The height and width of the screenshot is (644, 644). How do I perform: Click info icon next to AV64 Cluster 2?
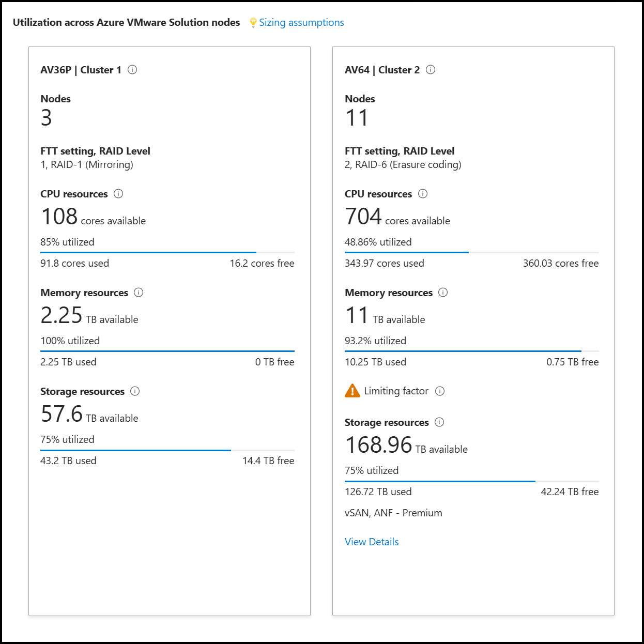tap(431, 70)
